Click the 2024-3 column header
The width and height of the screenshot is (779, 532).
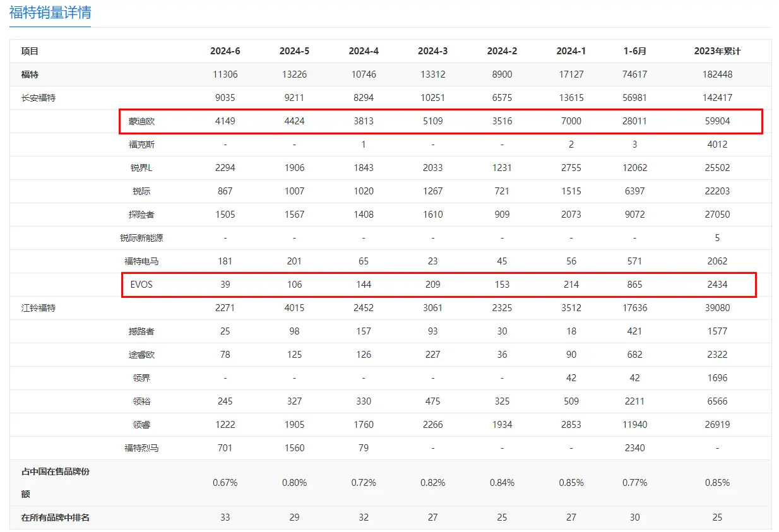(432, 51)
